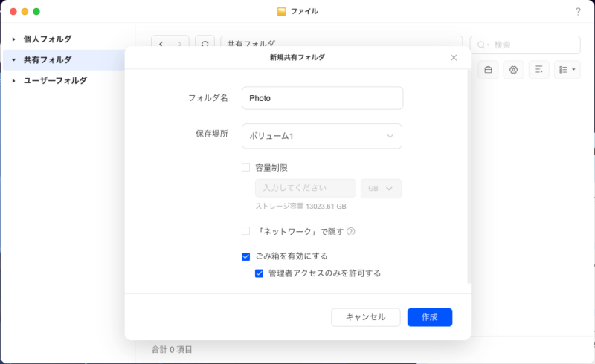Screen dimensions: 595x364
Task: Click the フォルダ名 input field
Action: click(322, 98)
